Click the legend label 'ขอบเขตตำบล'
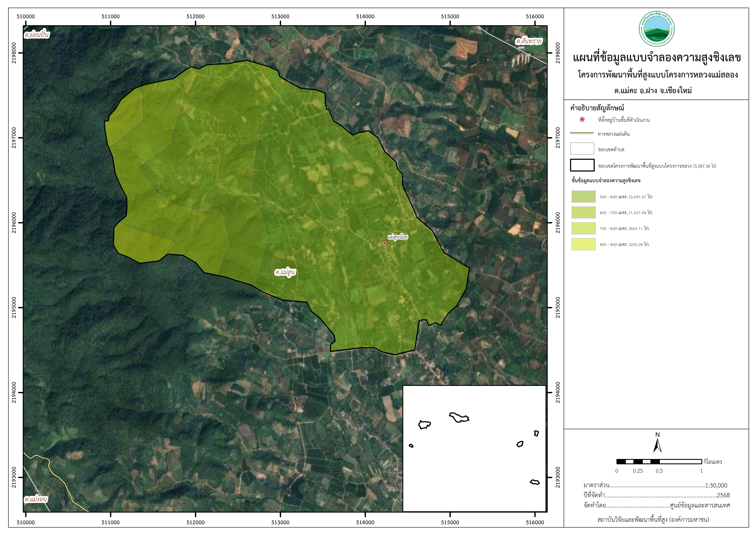Viewport: 756px width, 535px height. 611,150
